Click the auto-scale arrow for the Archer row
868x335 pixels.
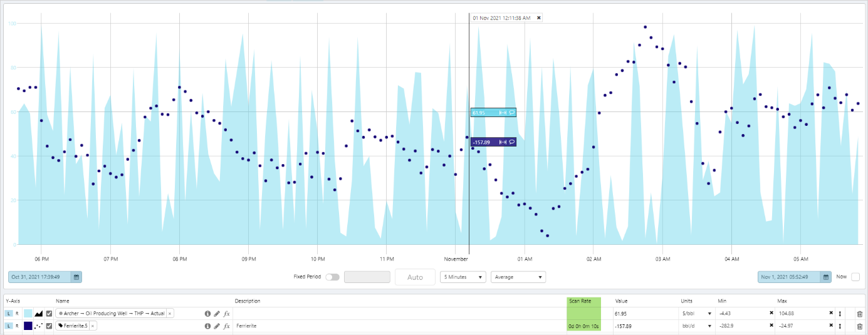click(x=839, y=313)
